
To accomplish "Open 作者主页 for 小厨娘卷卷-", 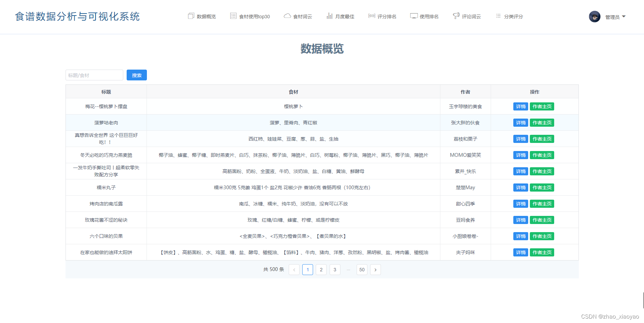I will click(x=542, y=236).
